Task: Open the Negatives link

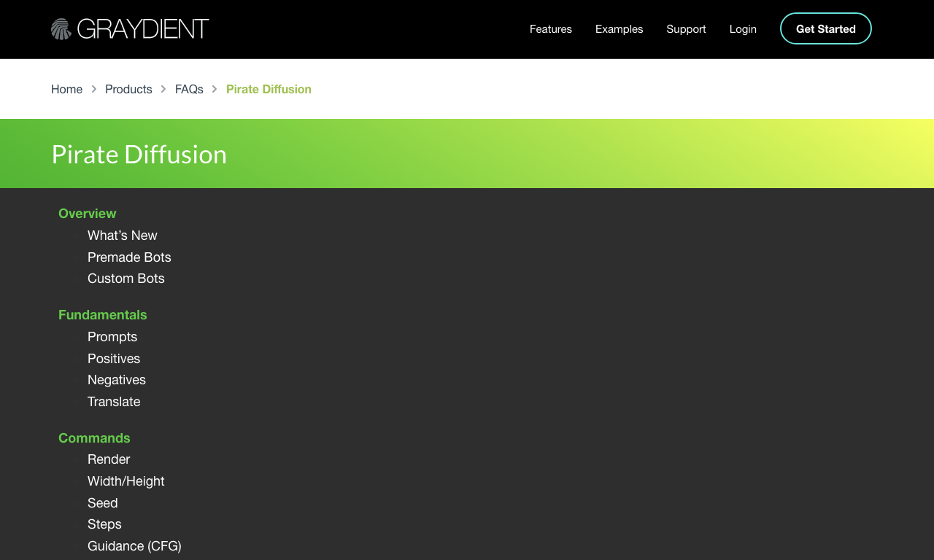Action: pos(117,380)
